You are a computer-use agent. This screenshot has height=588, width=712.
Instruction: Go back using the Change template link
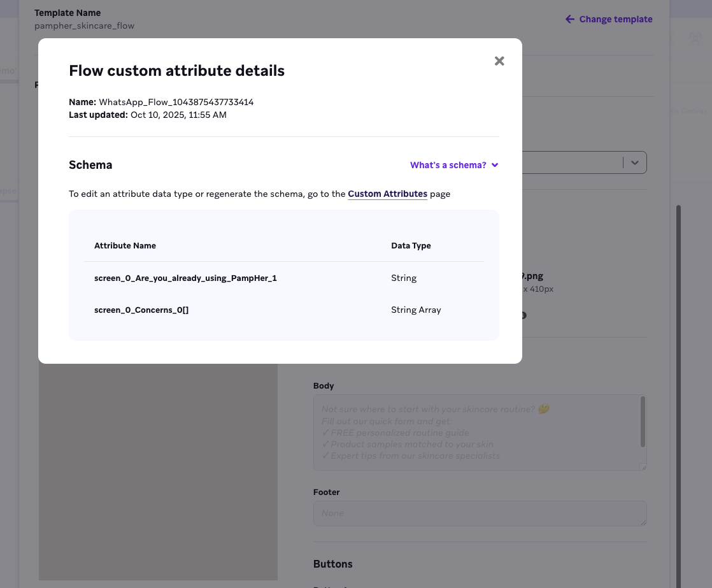point(615,19)
